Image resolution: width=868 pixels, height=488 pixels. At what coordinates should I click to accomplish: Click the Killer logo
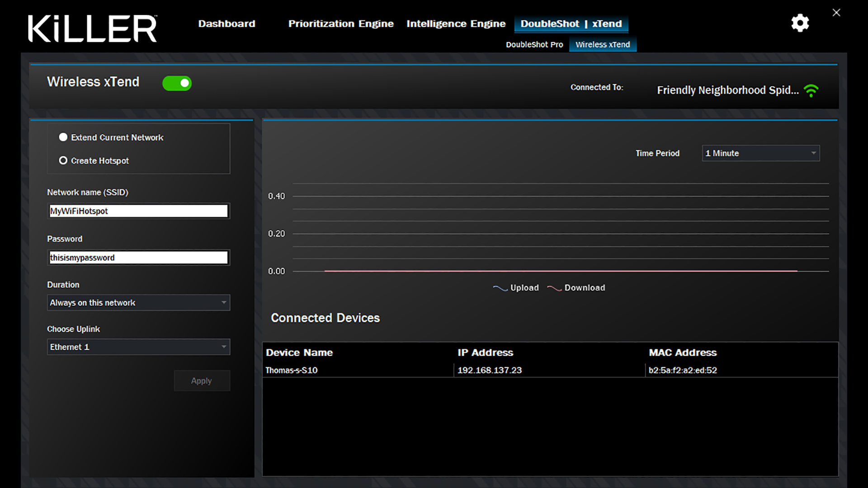click(x=93, y=28)
